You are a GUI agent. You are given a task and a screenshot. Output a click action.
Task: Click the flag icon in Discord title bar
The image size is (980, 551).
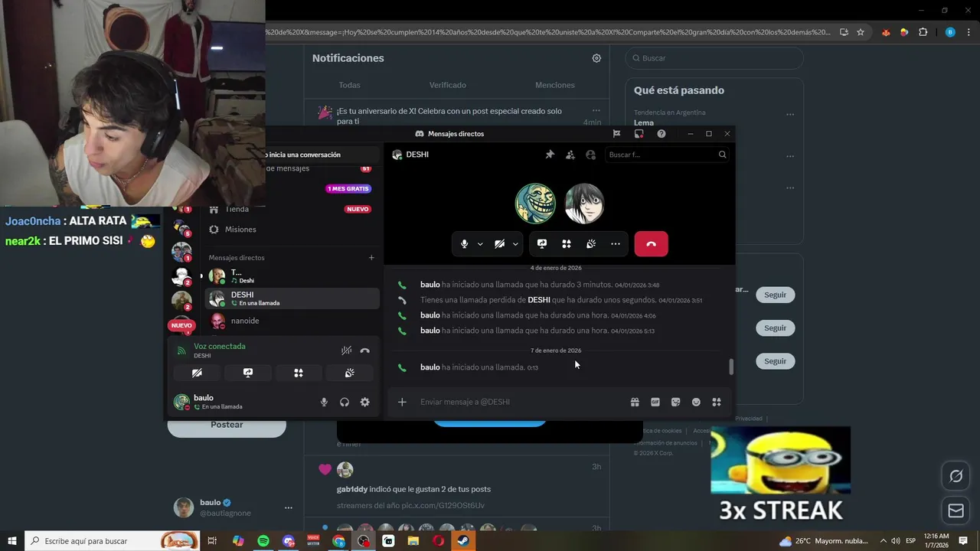(x=616, y=134)
